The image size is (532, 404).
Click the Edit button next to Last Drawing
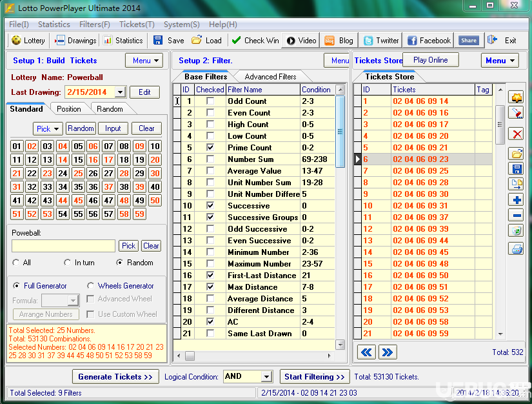tap(144, 92)
